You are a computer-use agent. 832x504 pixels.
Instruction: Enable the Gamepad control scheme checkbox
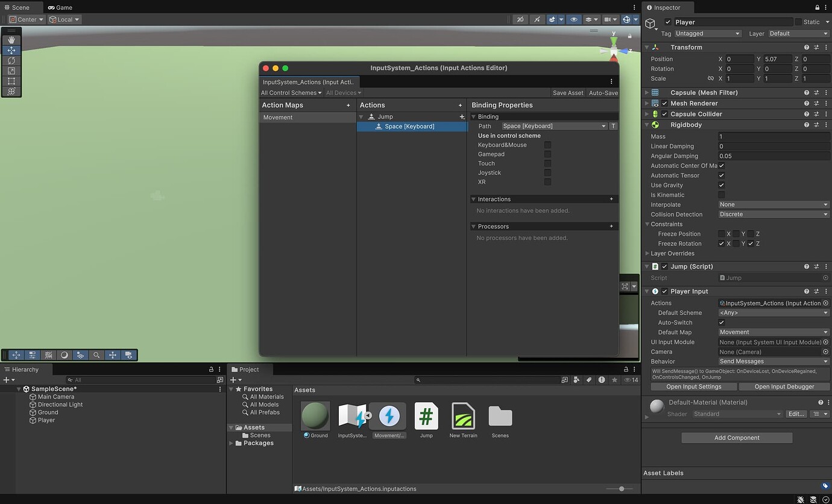[x=547, y=154]
